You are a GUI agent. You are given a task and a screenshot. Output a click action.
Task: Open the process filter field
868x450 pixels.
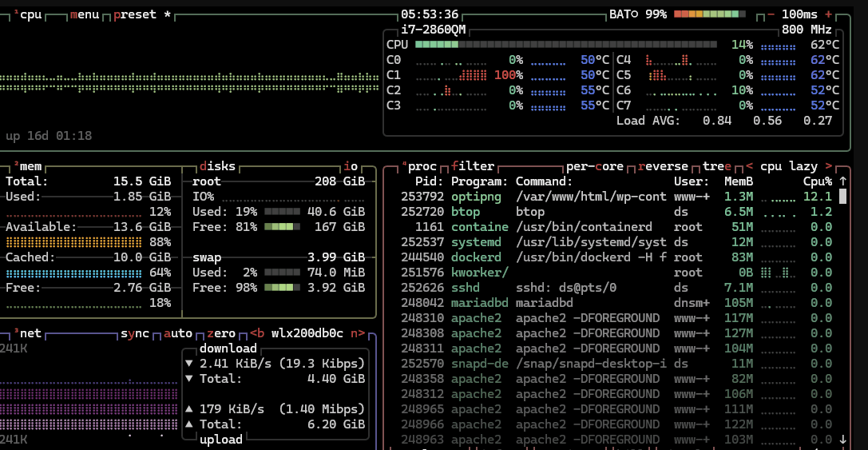point(473,166)
